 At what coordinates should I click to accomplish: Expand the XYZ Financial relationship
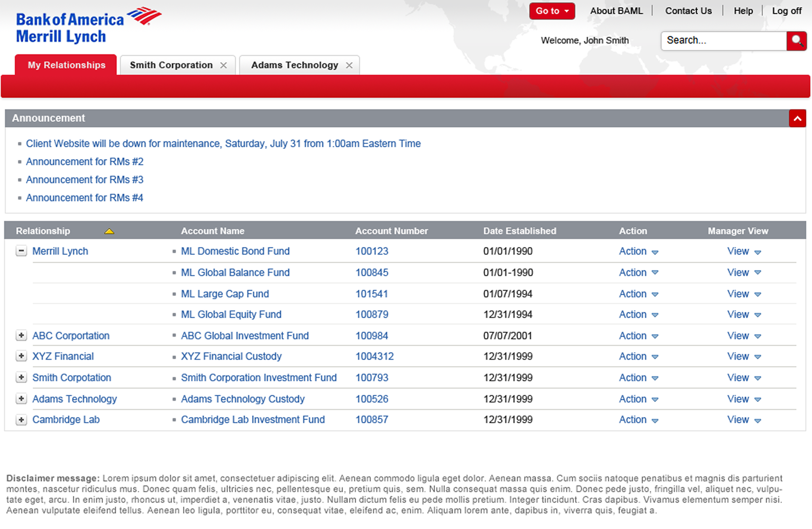click(x=21, y=356)
